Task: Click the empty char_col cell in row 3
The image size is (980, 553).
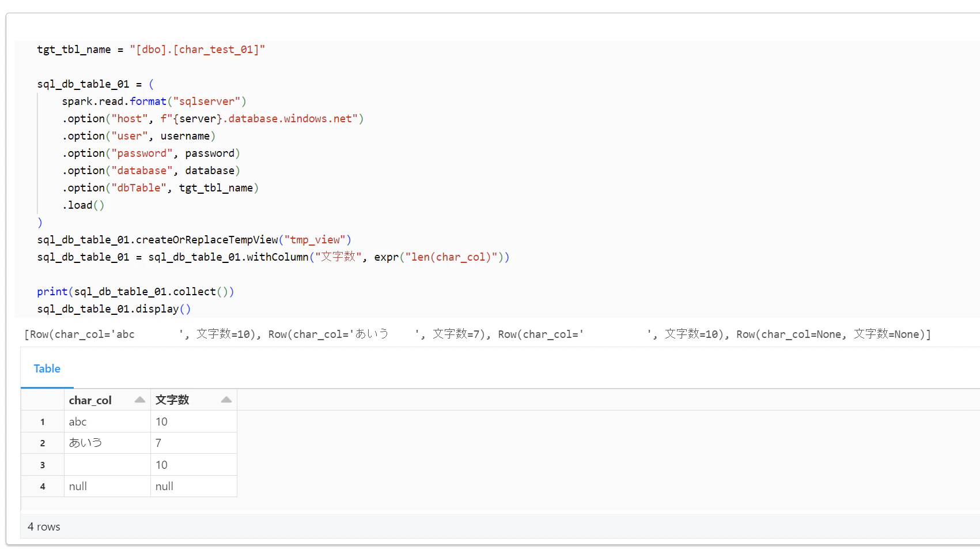Action: tap(107, 465)
